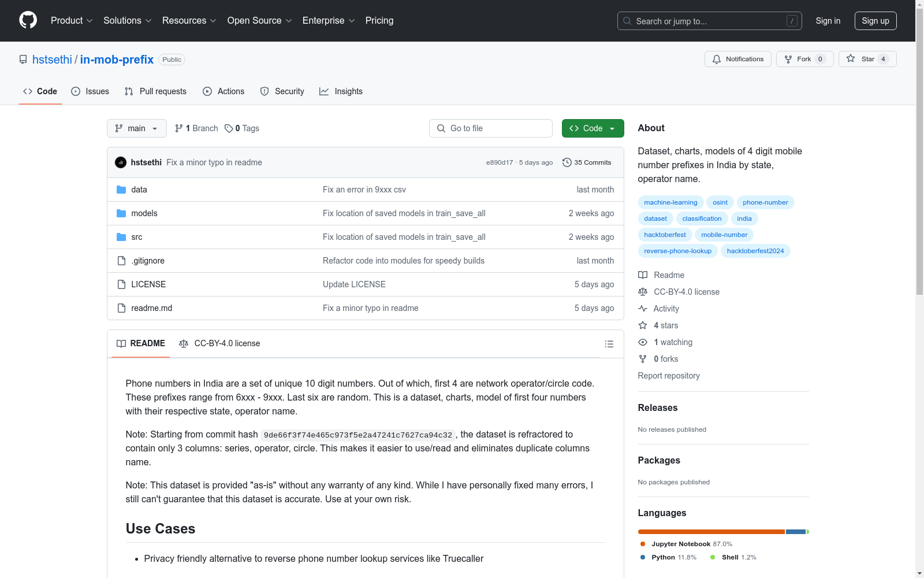This screenshot has height=578, width=924.
Task: Click the bell icon in Notifications button
Action: (717, 59)
